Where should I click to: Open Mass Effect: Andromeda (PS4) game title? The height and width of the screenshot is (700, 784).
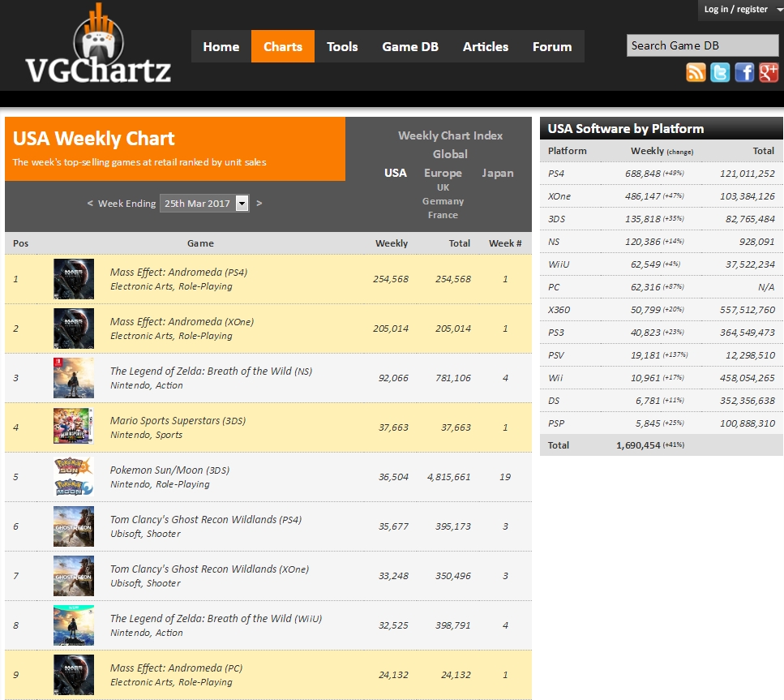178,273
